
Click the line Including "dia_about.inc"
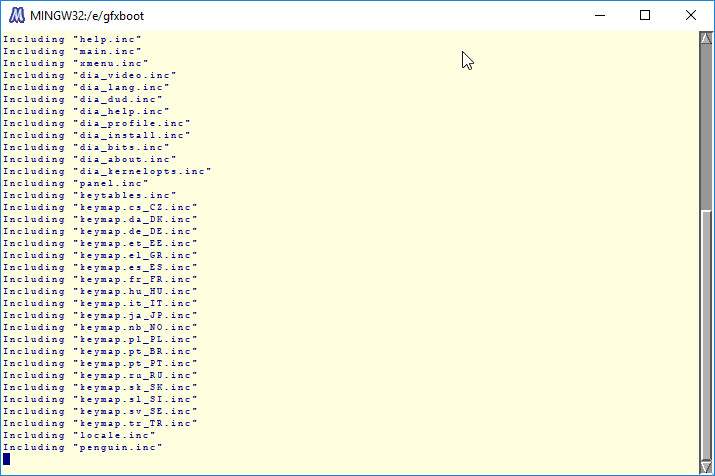[x=89, y=159]
